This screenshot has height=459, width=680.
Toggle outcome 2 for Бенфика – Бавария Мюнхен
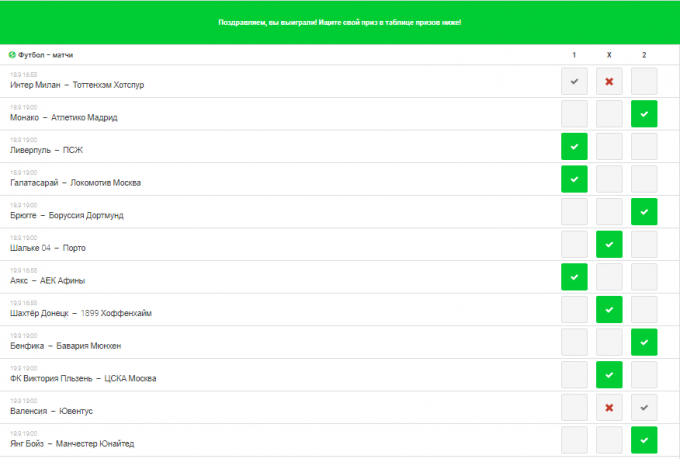coord(644,342)
